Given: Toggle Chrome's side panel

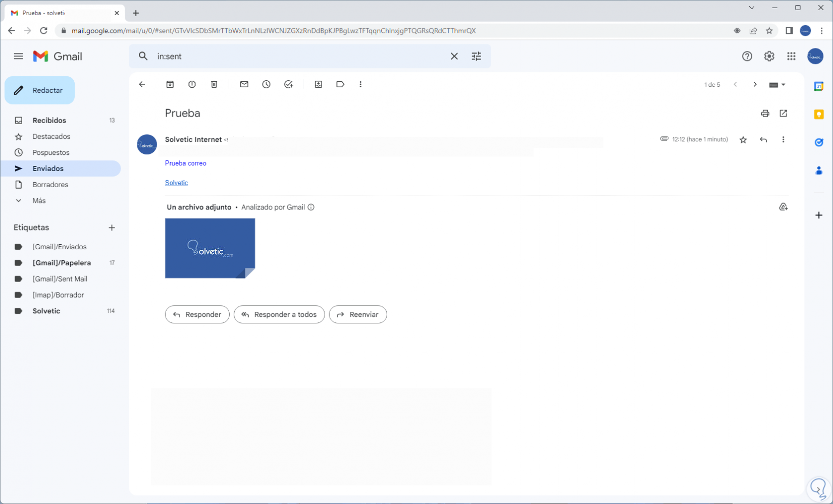Looking at the screenshot, I should 789,31.
